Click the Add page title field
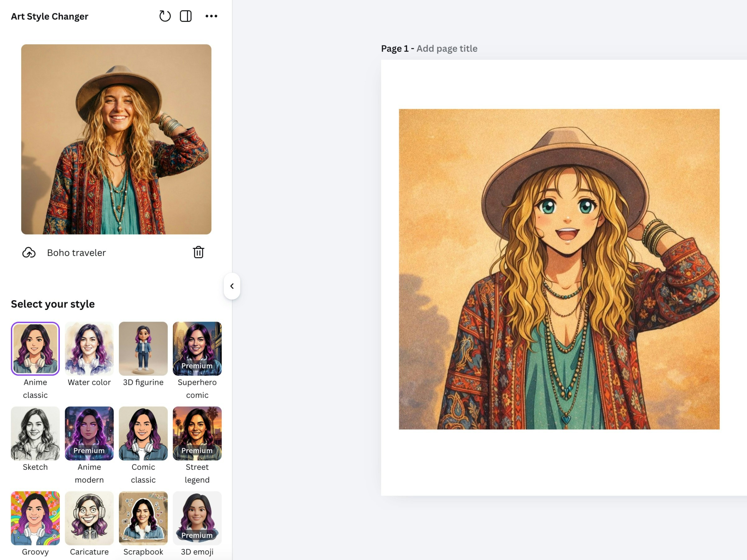The width and height of the screenshot is (747, 560). [x=446, y=48]
